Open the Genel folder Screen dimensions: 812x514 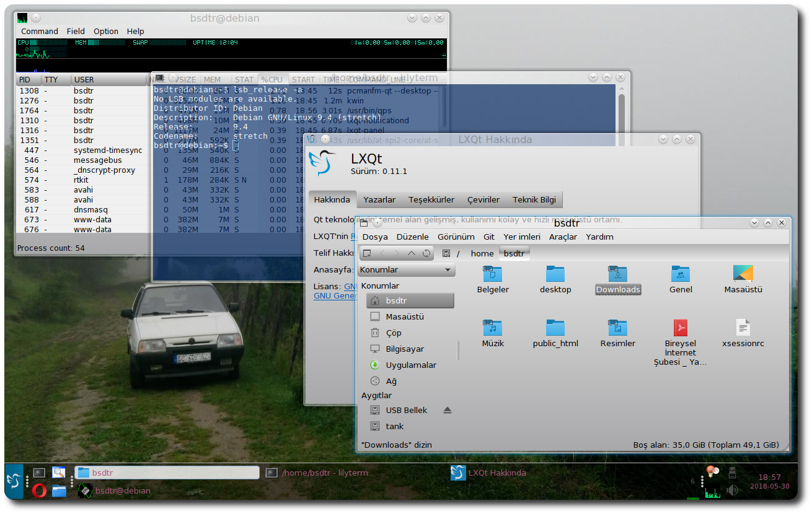click(x=681, y=279)
